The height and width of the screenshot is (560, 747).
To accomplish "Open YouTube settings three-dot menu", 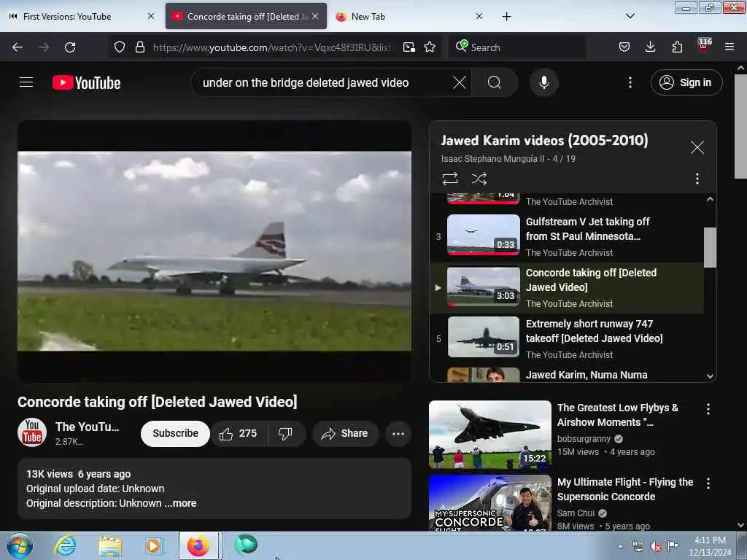I will point(630,83).
